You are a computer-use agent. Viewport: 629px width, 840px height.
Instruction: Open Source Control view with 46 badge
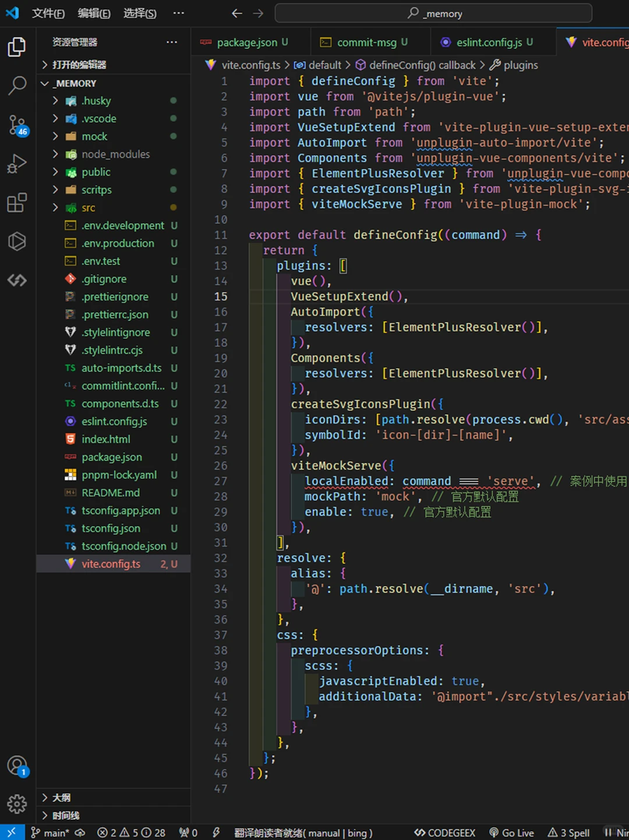point(17,125)
